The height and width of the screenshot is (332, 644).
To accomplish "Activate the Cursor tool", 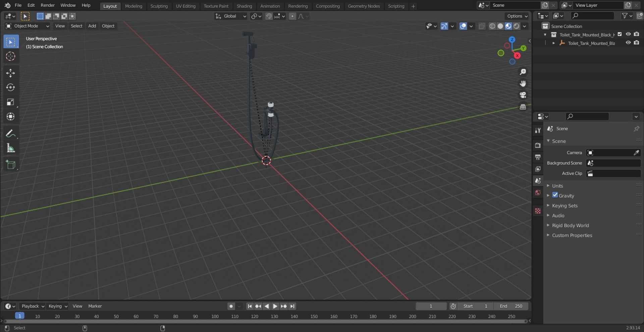I will pos(11,56).
